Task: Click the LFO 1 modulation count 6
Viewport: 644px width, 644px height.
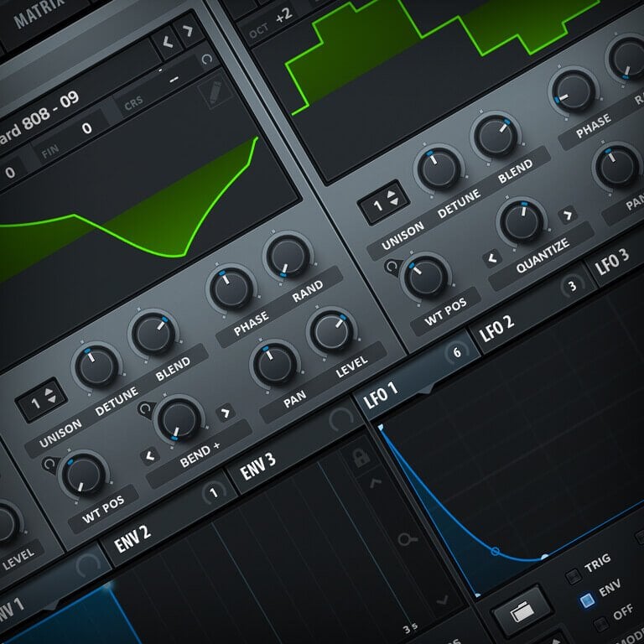Action: tap(457, 352)
